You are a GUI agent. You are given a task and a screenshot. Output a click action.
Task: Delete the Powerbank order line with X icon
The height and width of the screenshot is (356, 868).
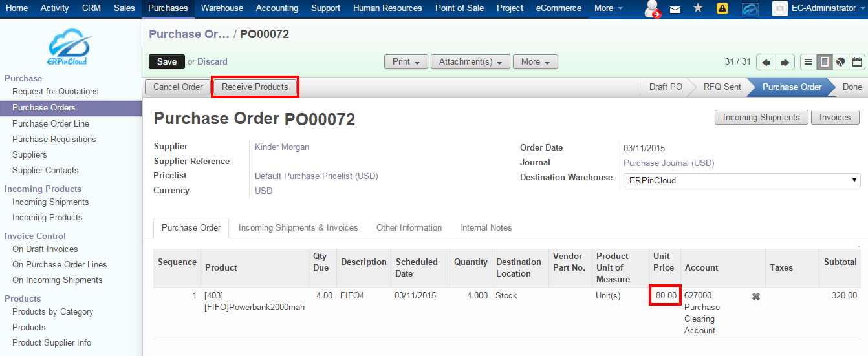coord(755,297)
